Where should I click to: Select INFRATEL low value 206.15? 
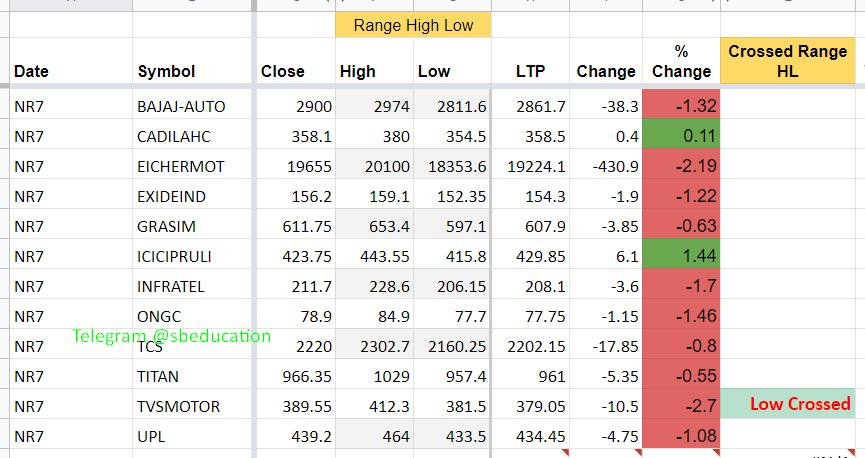pyautogui.click(x=452, y=286)
